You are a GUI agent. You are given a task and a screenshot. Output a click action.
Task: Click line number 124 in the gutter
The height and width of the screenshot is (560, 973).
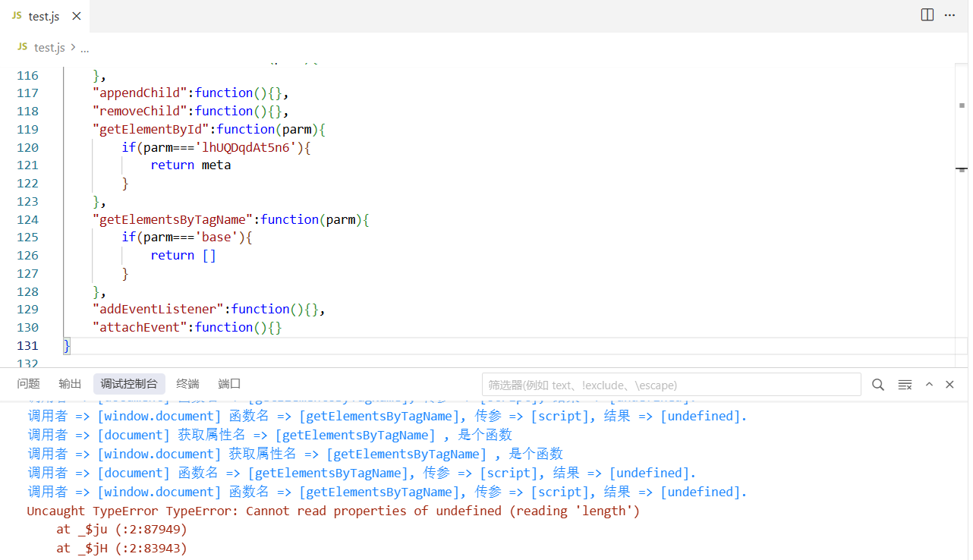pos(27,219)
